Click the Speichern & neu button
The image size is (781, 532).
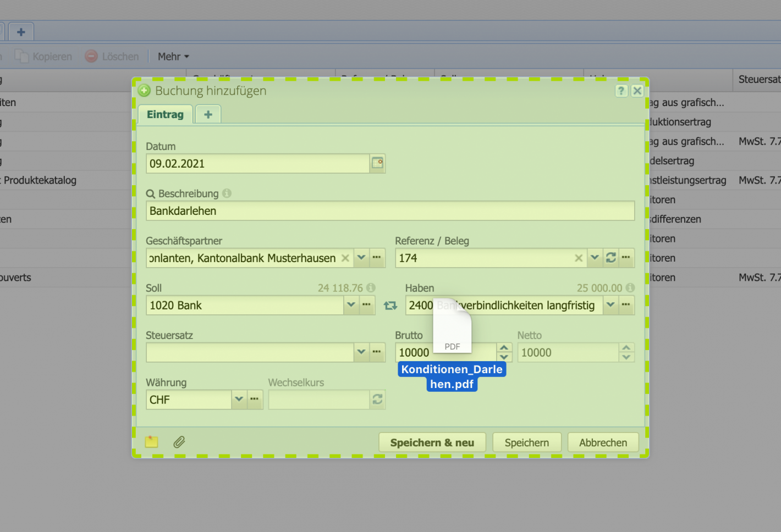point(432,442)
